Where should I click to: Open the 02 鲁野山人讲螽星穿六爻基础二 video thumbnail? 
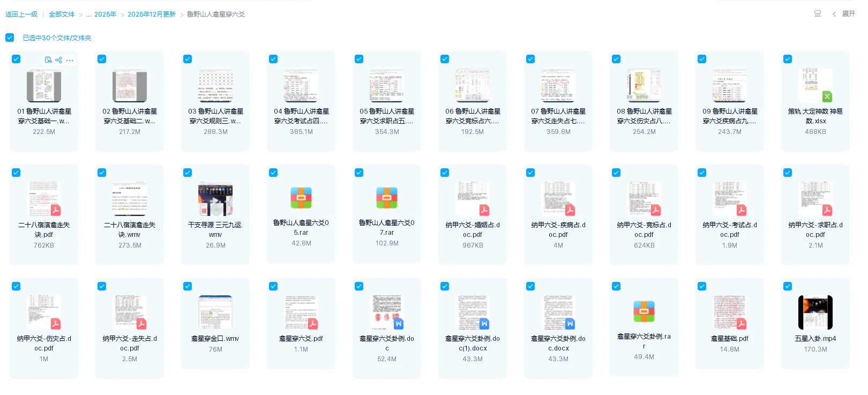[130, 85]
